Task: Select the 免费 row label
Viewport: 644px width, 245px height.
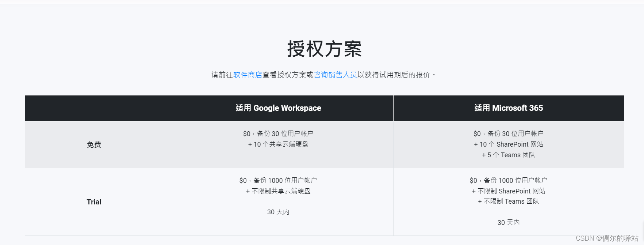Action: [x=94, y=145]
